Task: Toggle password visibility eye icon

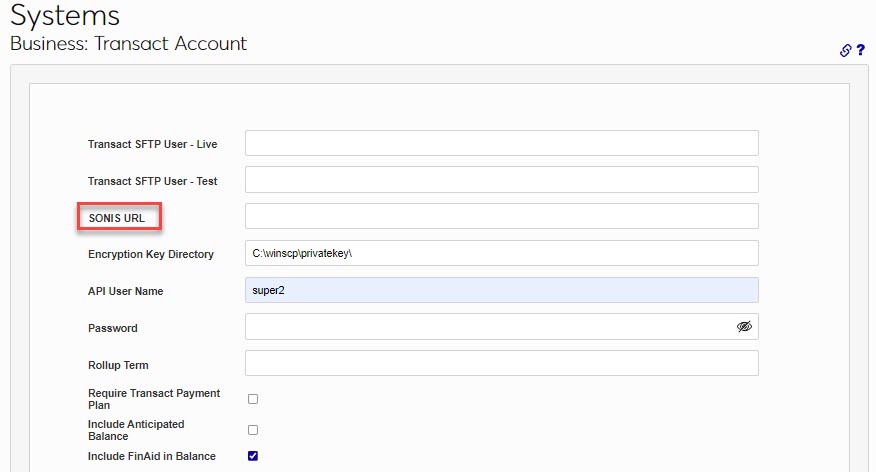Action: 744,327
